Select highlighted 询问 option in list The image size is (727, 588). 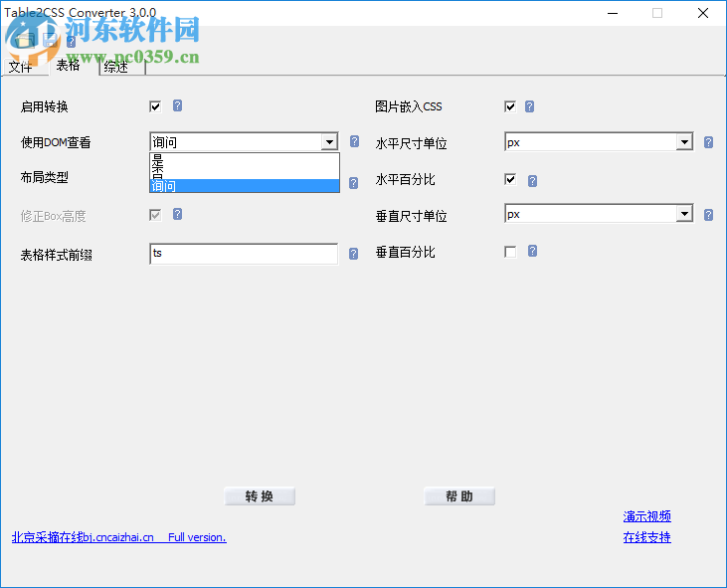click(x=245, y=186)
